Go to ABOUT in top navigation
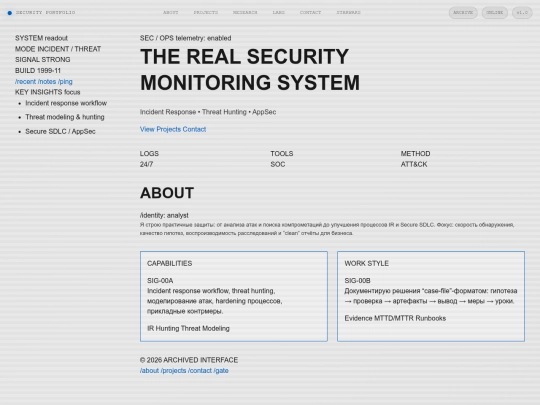Image resolution: width=540 pixels, height=405 pixels. pyautogui.click(x=170, y=12)
